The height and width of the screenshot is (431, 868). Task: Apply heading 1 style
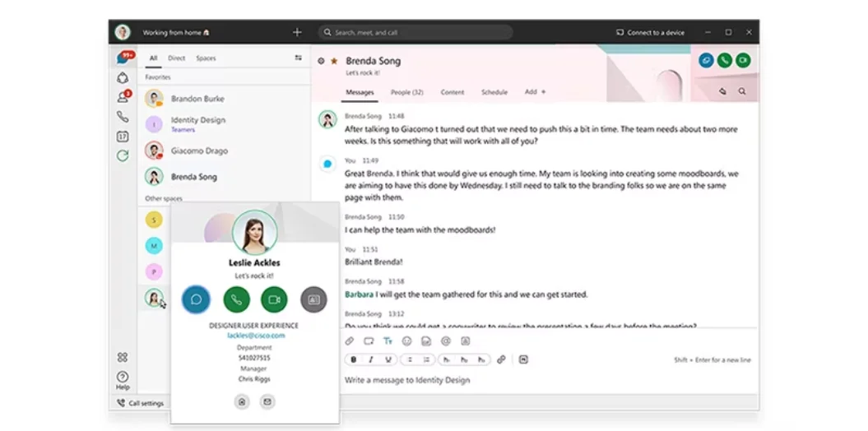pyautogui.click(x=447, y=359)
